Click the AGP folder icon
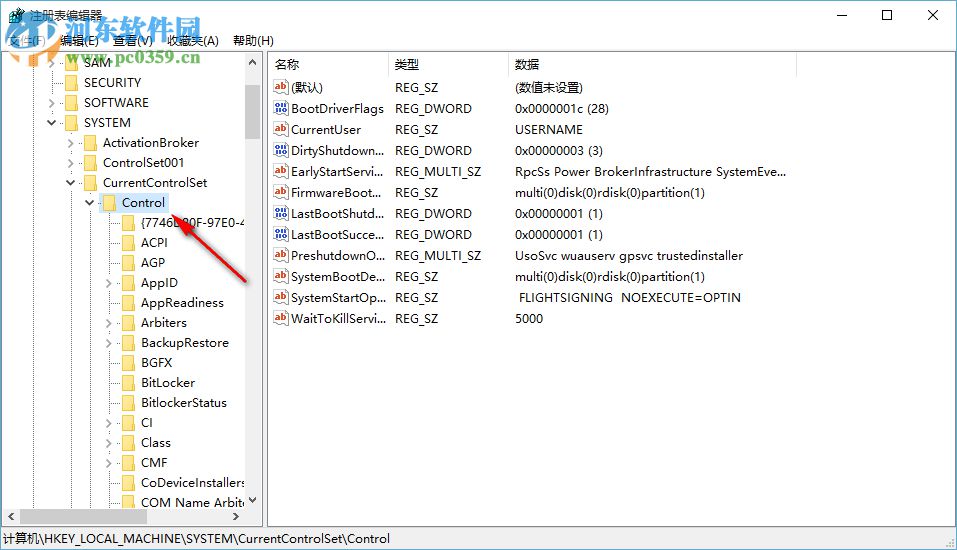The image size is (957, 550). 128,262
